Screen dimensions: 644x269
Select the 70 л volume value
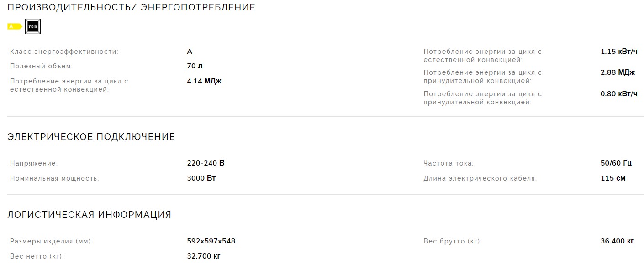[x=194, y=66]
